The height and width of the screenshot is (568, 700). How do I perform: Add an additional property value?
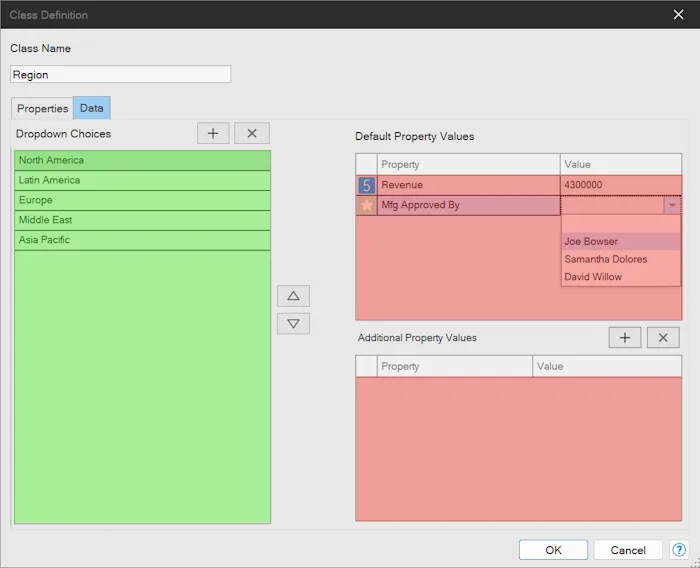coord(625,338)
